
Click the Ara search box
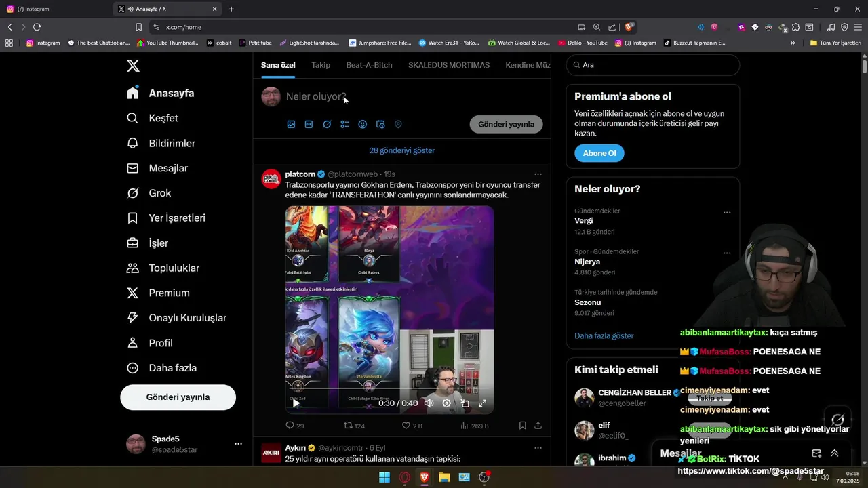(x=653, y=65)
